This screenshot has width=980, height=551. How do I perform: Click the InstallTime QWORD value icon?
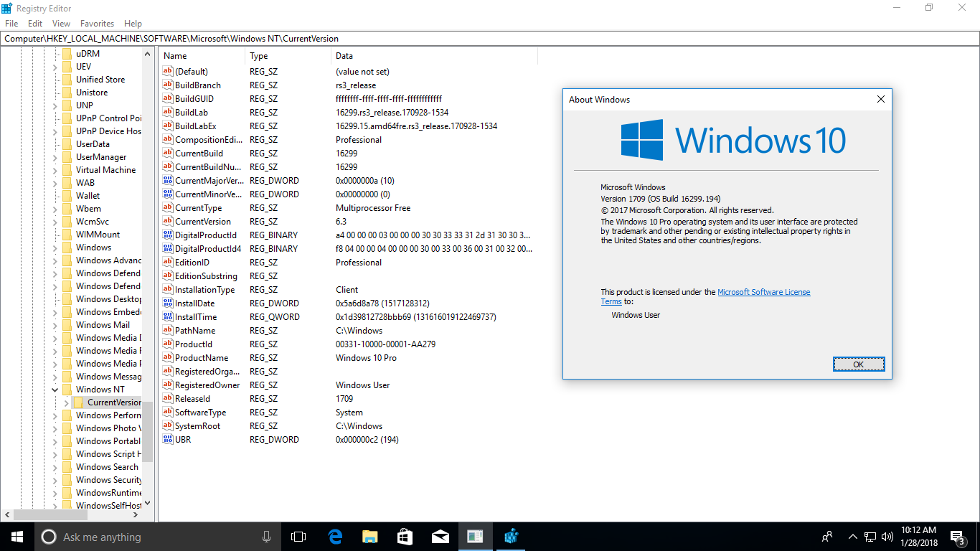point(168,316)
